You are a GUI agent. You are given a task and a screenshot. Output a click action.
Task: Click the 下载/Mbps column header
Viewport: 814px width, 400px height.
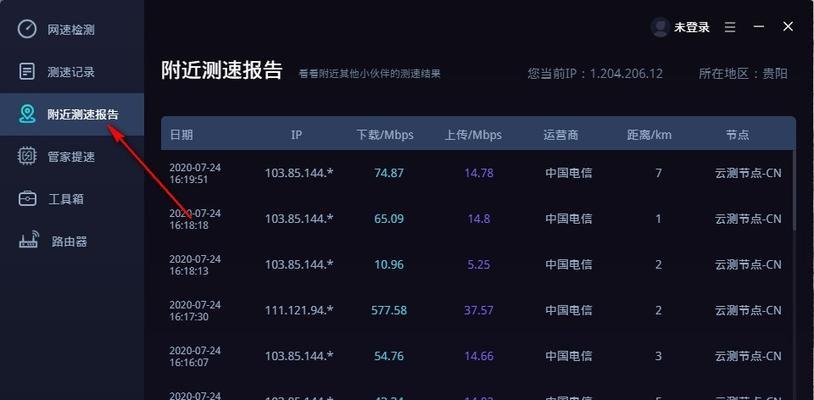(x=385, y=135)
